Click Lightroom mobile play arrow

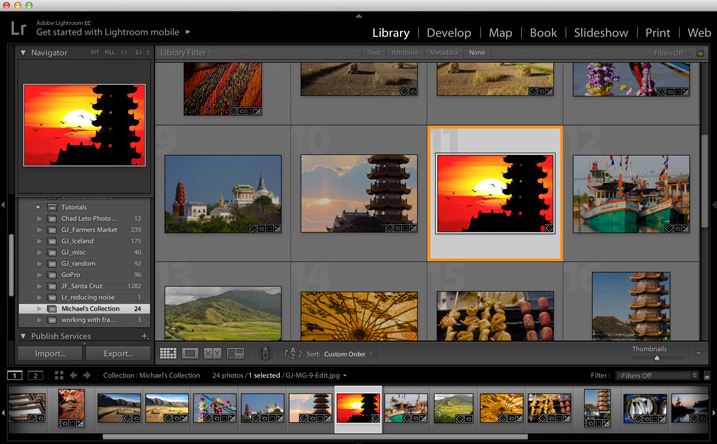188,32
